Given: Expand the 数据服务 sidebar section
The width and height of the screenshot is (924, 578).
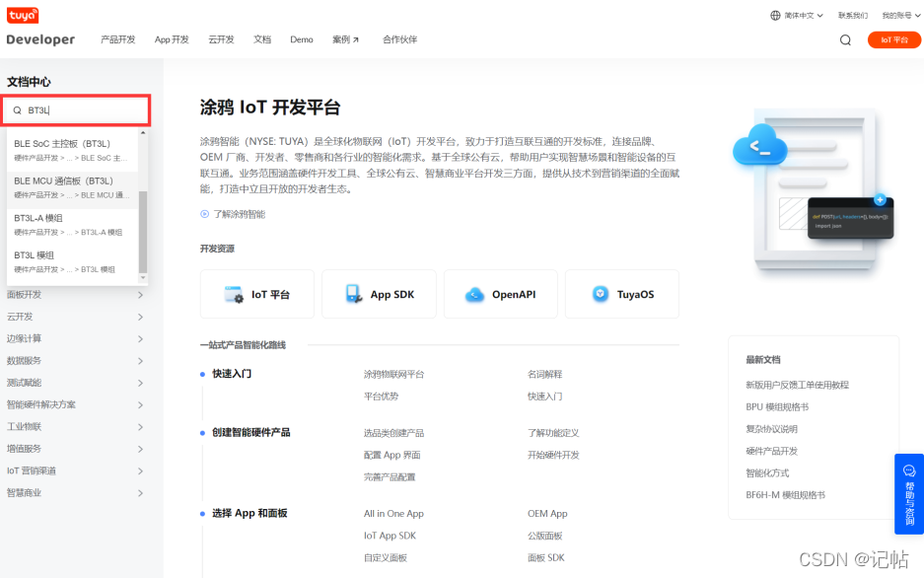Looking at the screenshot, I should pos(75,361).
